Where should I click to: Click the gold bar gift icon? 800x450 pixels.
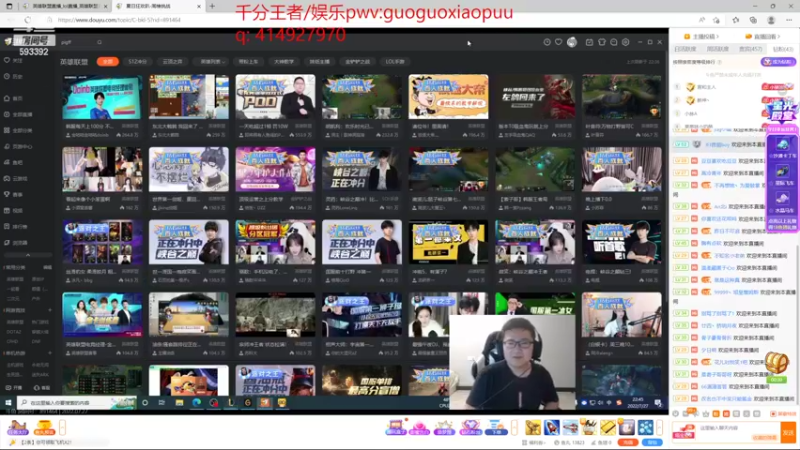(608, 427)
